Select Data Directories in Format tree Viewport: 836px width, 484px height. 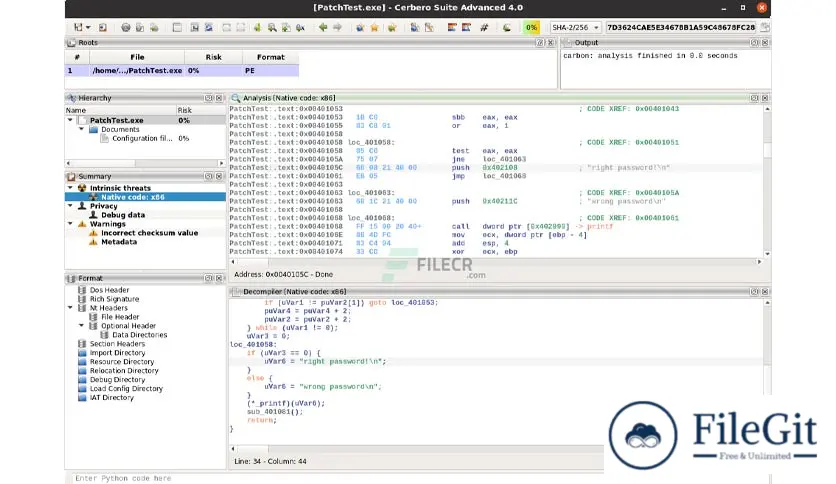coord(140,335)
